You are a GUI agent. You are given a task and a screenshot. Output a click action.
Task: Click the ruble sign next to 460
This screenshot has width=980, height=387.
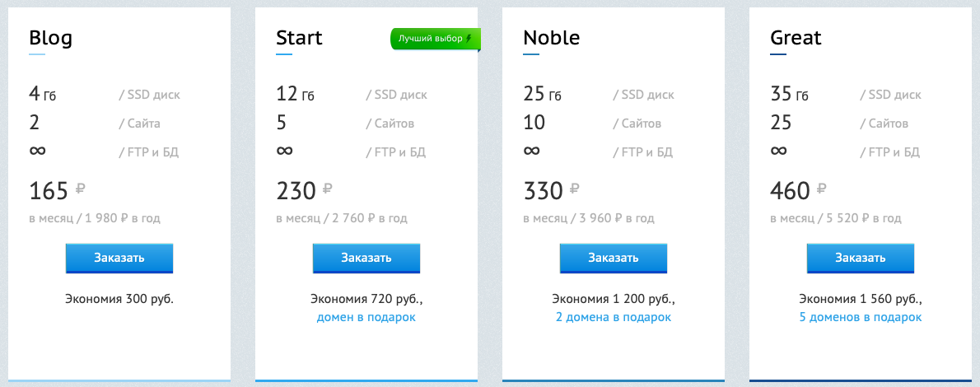point(822,189)
